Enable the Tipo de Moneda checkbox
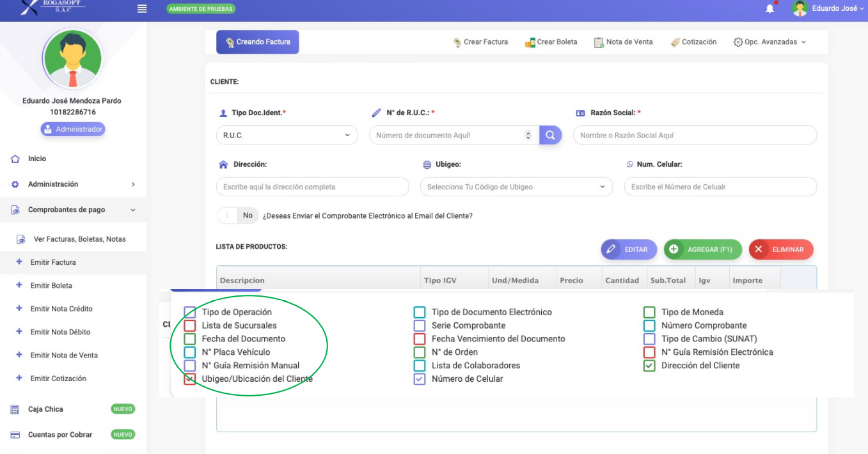868x454 pixels. click(649, 312)
